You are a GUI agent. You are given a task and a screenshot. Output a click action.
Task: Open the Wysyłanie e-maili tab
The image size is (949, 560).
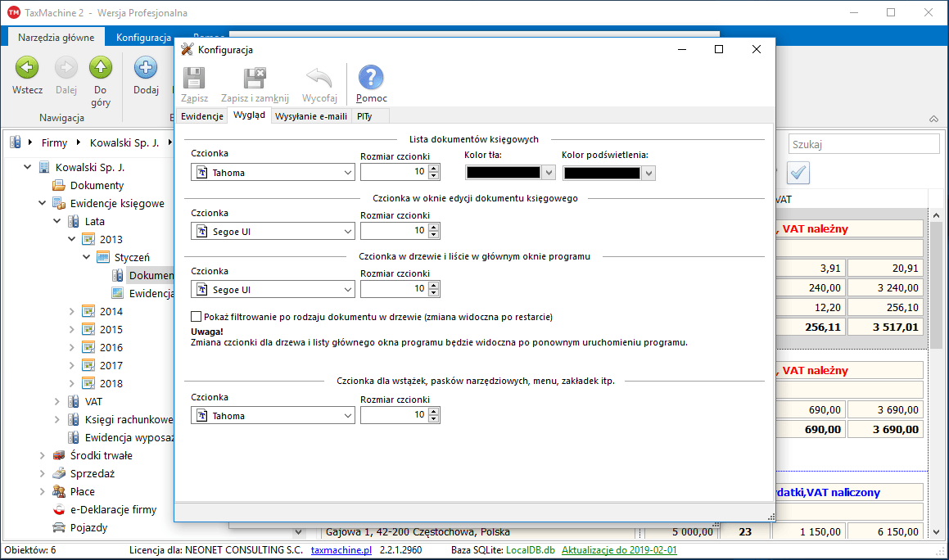pyautogui.click(x=311, y=116)
